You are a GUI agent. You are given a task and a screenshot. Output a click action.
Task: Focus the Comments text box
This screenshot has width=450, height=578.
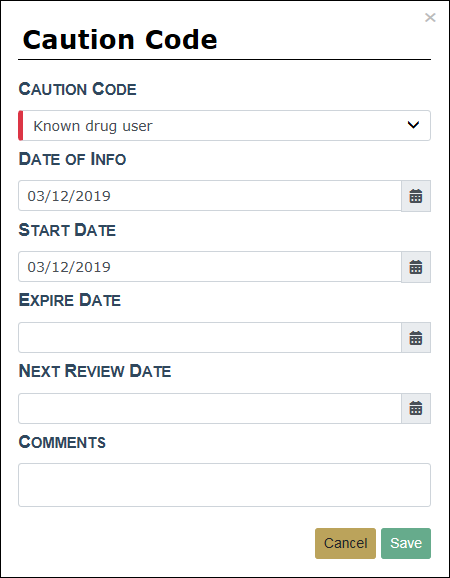coord(224,485)
